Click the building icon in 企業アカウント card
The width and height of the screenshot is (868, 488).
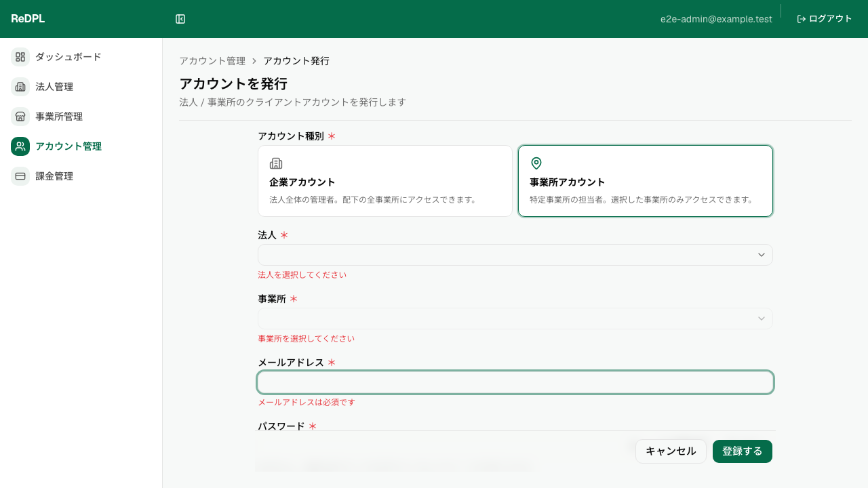coord(276,163)
